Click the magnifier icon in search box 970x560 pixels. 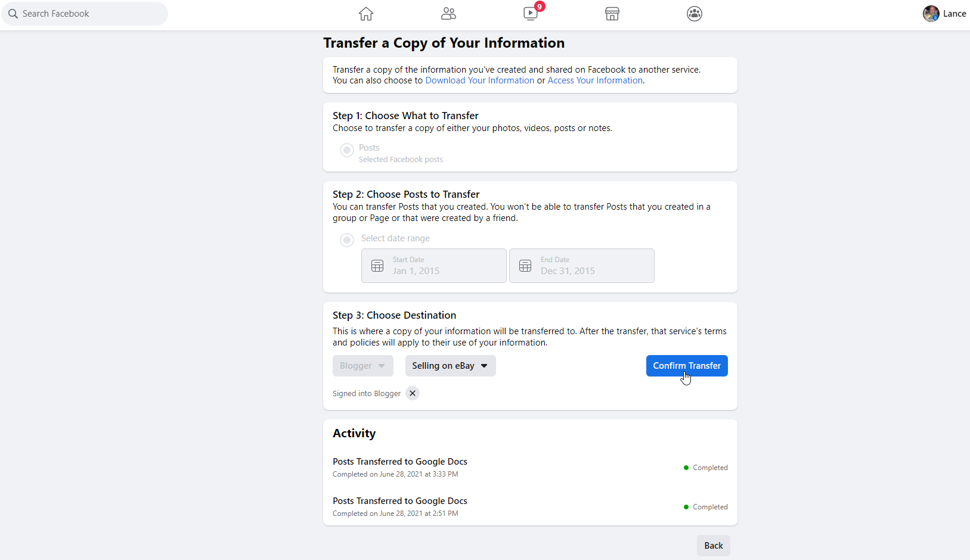pyautogui.click(x=13, y=14)
